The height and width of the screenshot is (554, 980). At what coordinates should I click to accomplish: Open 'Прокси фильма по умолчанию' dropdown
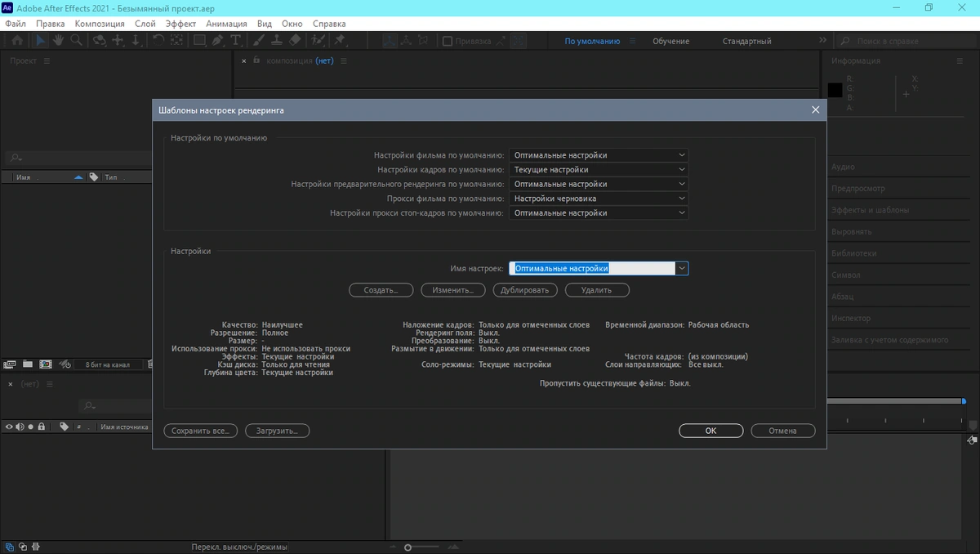599,199
